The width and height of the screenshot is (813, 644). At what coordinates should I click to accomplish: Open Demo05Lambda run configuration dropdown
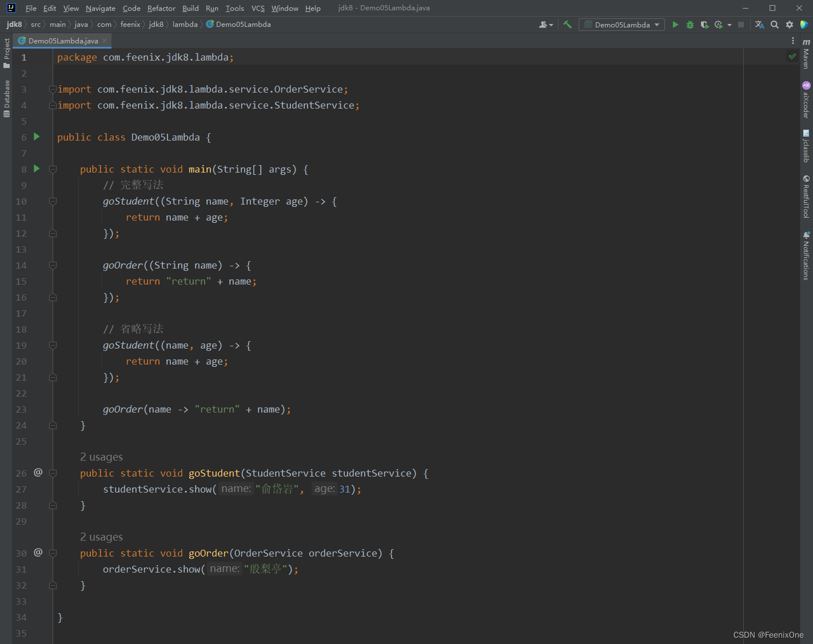[621, 25]
